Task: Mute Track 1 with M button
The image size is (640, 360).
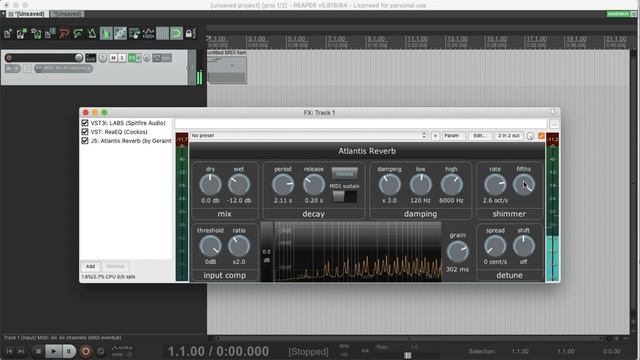Action: 113,58
